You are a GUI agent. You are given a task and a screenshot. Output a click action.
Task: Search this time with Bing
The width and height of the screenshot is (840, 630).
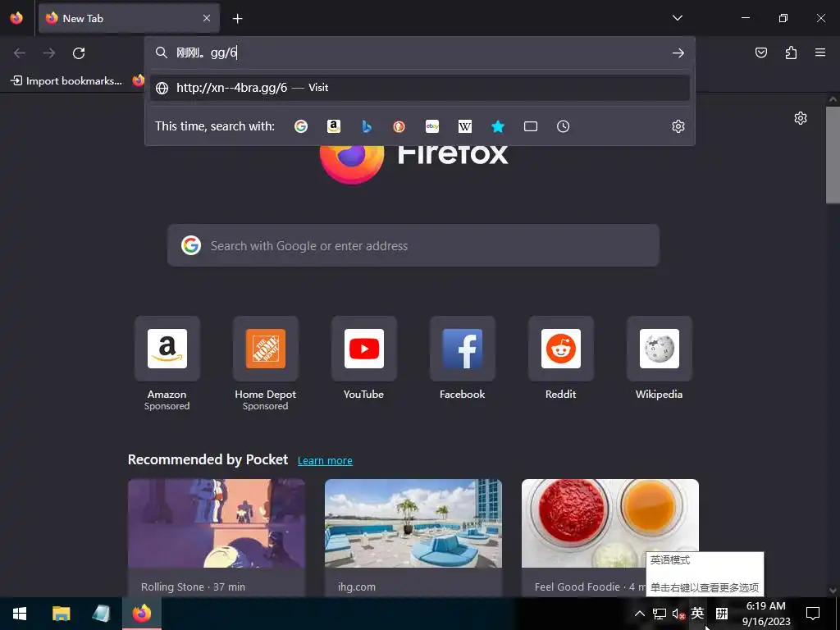(367, 126)
